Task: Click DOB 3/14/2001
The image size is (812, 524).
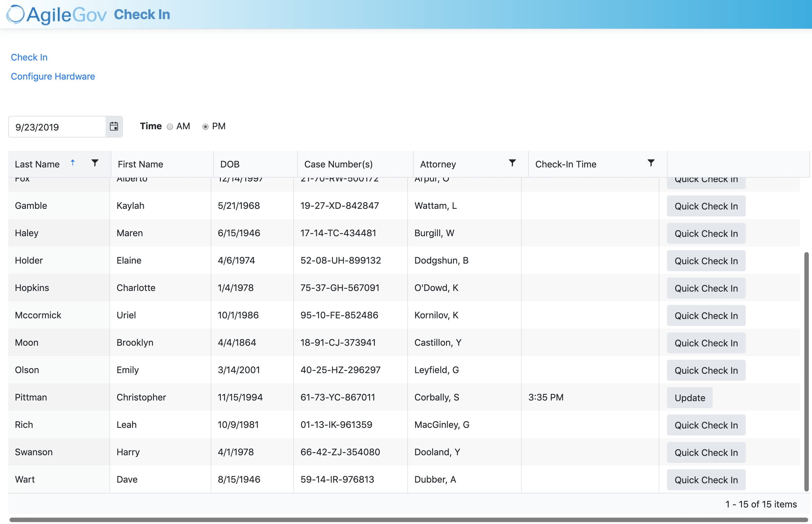Action: coord(239,370)
